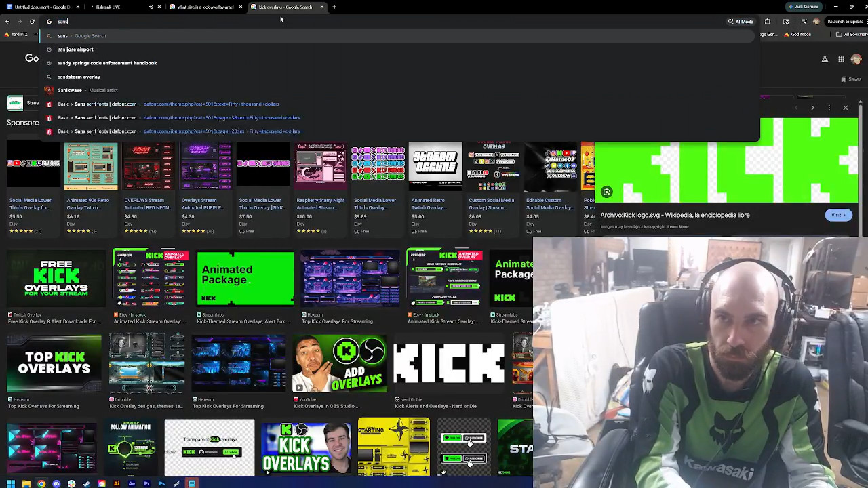This screenshot has height=488, width=868.
Task: Click the $10.00 price on Raspberry Starry Night
Action: click(304, 216)
